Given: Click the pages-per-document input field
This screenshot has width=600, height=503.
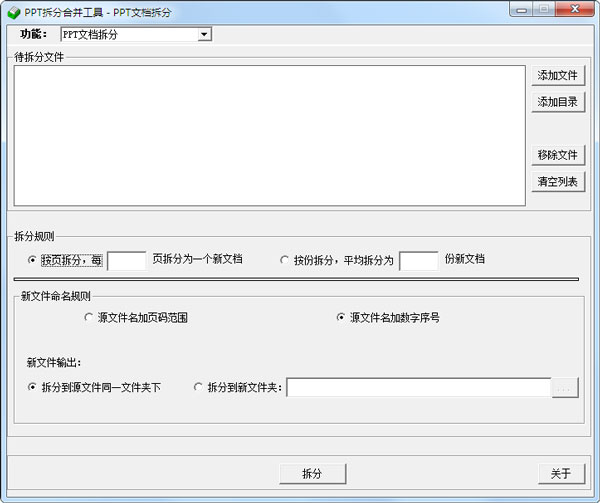Looking at the screenshot, I should pyautogui.click(x=127, y=260).
